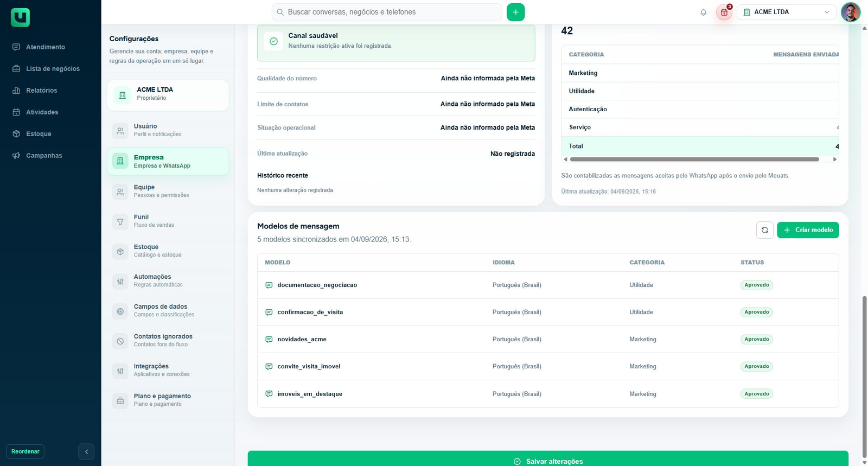The height and width of the screenshot is (466, 868).
Task: Click the Contatos ignorados blocked icon
Action: 120,341
